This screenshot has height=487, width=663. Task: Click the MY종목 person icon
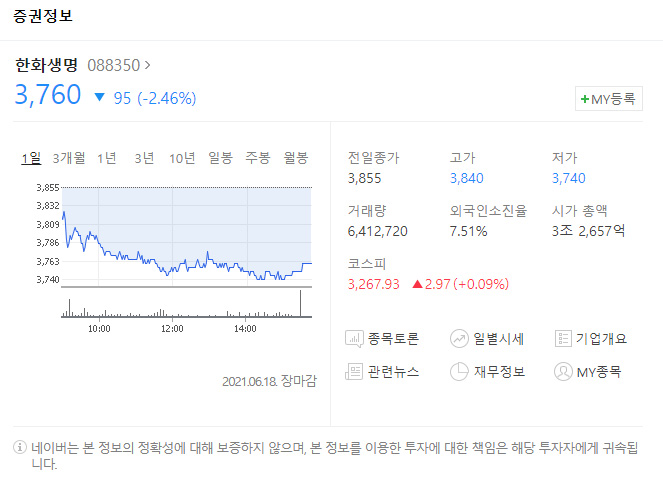(563, 372)
